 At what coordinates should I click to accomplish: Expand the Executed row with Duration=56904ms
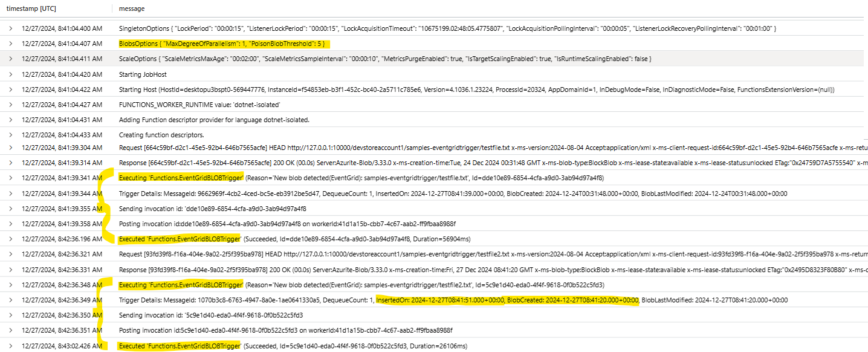click(x=10, y=239)
